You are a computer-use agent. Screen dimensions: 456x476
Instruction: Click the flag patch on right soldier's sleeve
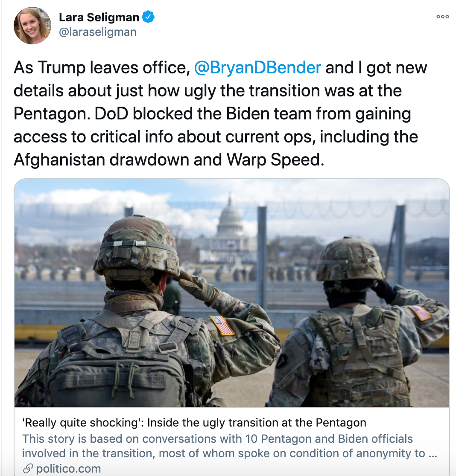click(420, 313)
